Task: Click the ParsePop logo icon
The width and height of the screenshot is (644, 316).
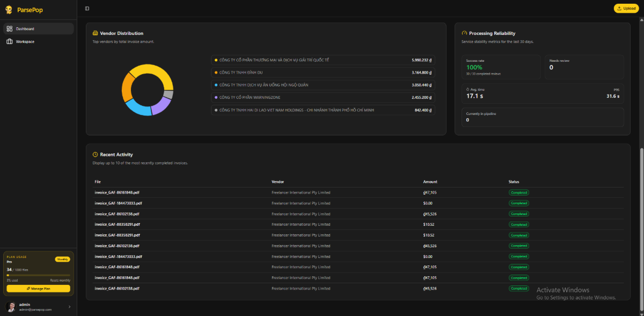Action: coord(9,9)
